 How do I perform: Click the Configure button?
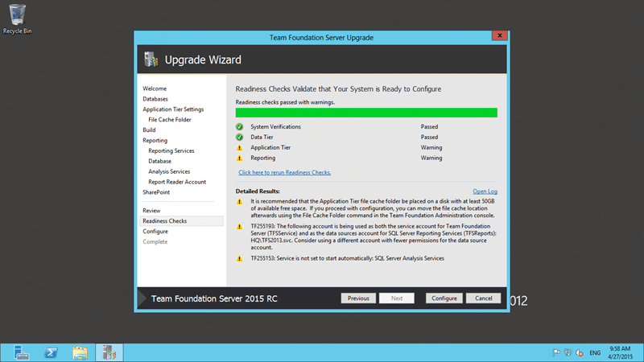click(x=444, y=298)
